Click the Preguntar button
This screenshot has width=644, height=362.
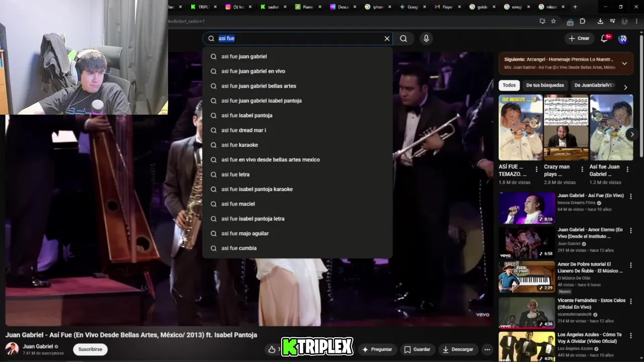pos(377,349)
